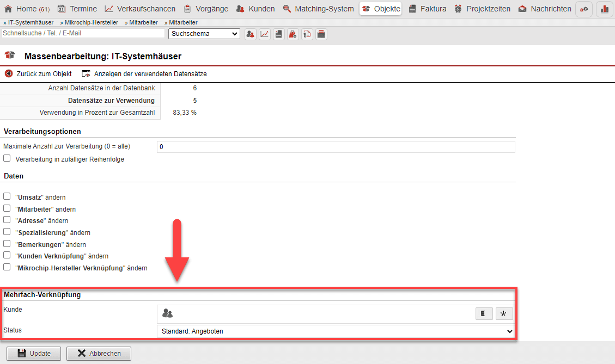
Task: Enable the "Kunden Verknüpfung" ändern checkbox
Action: pyautogui.click(x=7, y=255)
